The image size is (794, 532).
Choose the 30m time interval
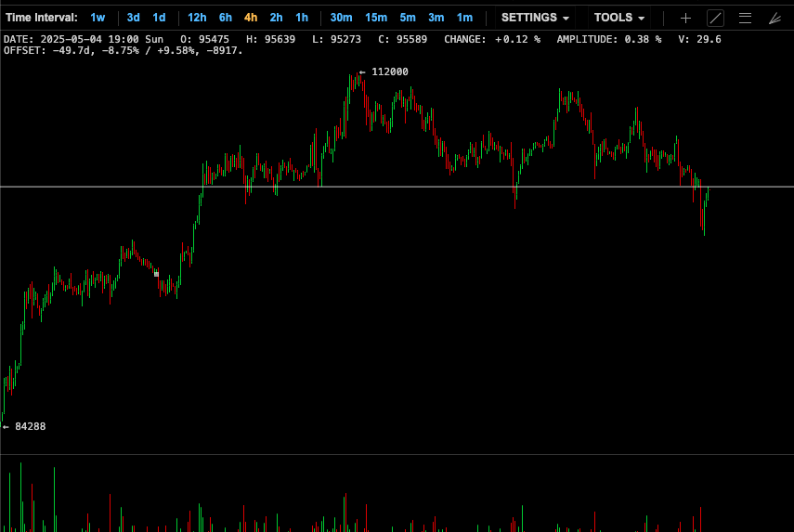342,18
